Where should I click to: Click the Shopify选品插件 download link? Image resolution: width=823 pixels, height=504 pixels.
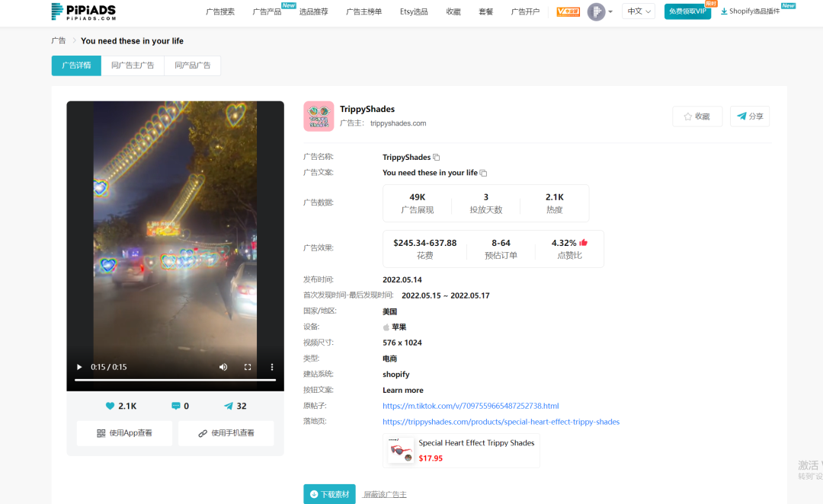click(x=751, y=11)
